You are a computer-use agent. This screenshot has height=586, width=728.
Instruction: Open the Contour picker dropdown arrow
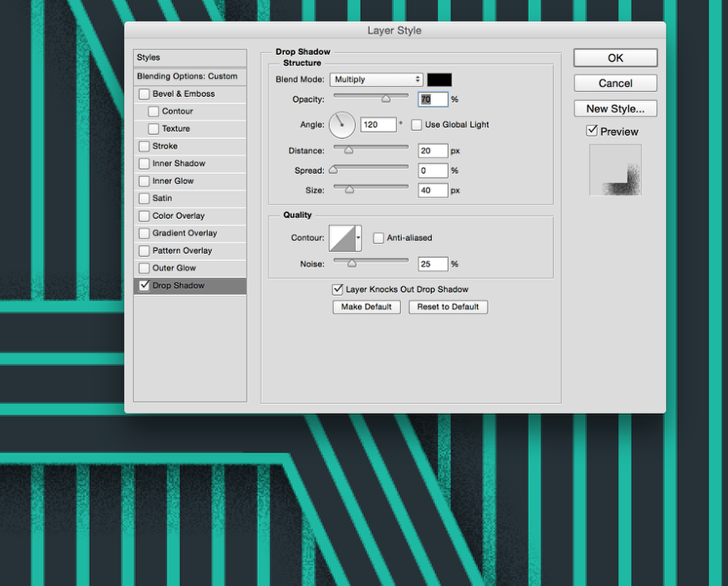(358, 238)
